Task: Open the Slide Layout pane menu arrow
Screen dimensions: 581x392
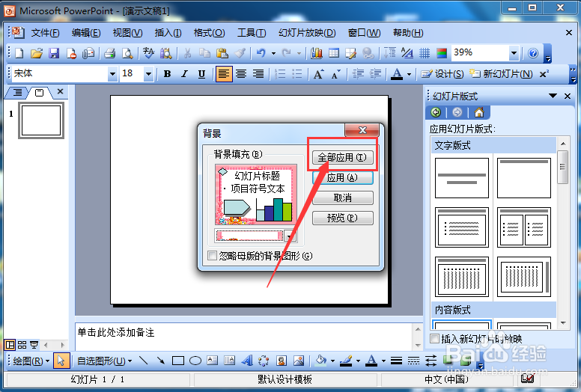Action: click(x=553, y=96)
